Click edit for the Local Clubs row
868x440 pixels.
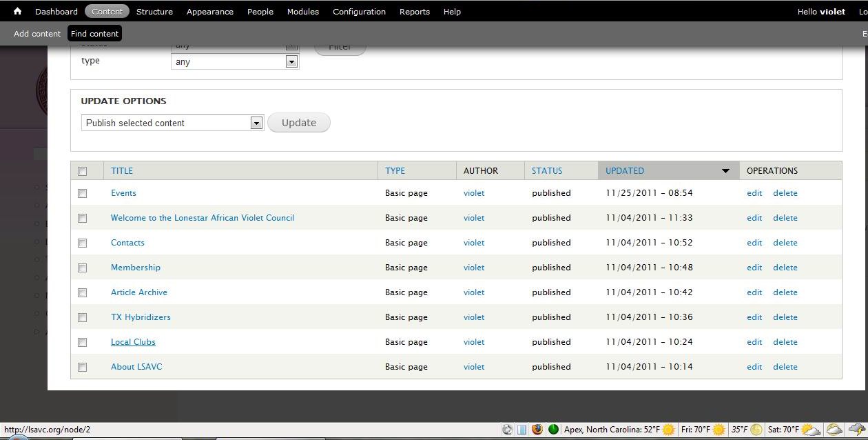click(x=754, y=342)
